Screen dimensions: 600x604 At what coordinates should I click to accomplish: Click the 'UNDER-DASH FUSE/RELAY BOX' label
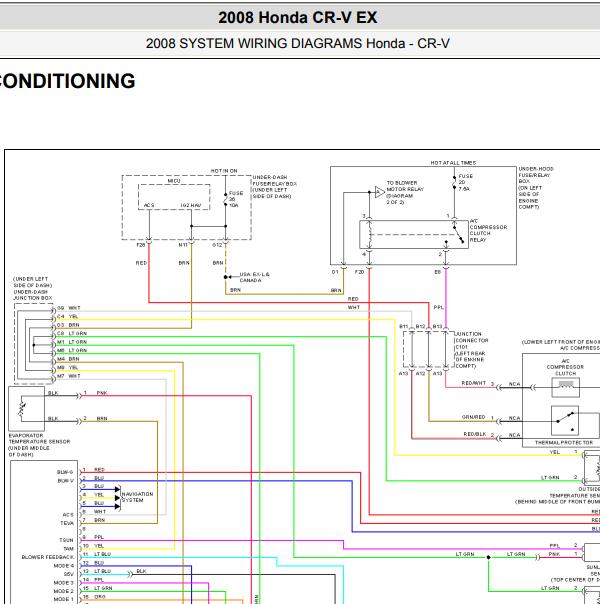click(x=274, y=186)
